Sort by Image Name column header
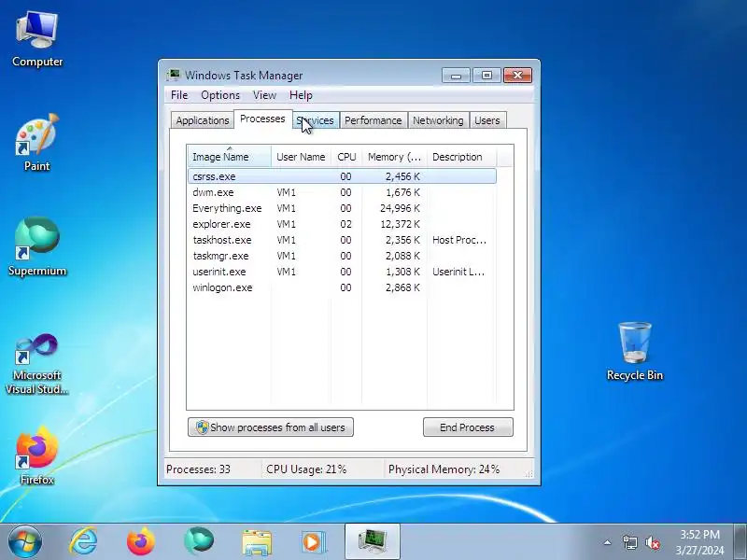 pos(229,157)
